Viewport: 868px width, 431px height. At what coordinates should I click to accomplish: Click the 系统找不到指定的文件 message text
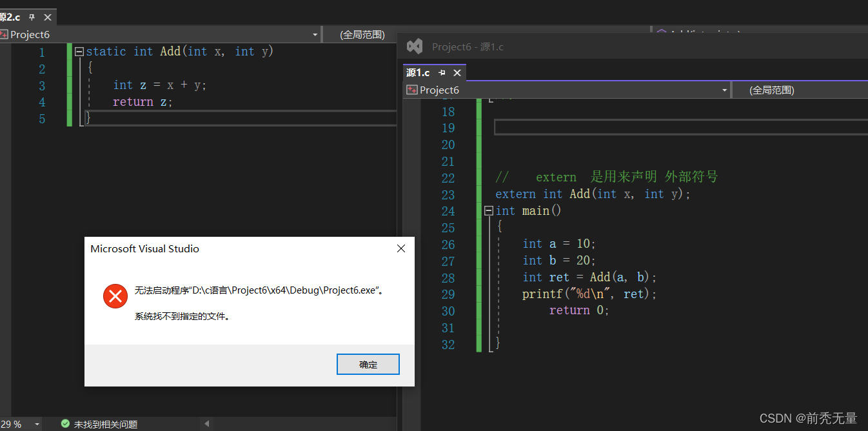point(182,316)
